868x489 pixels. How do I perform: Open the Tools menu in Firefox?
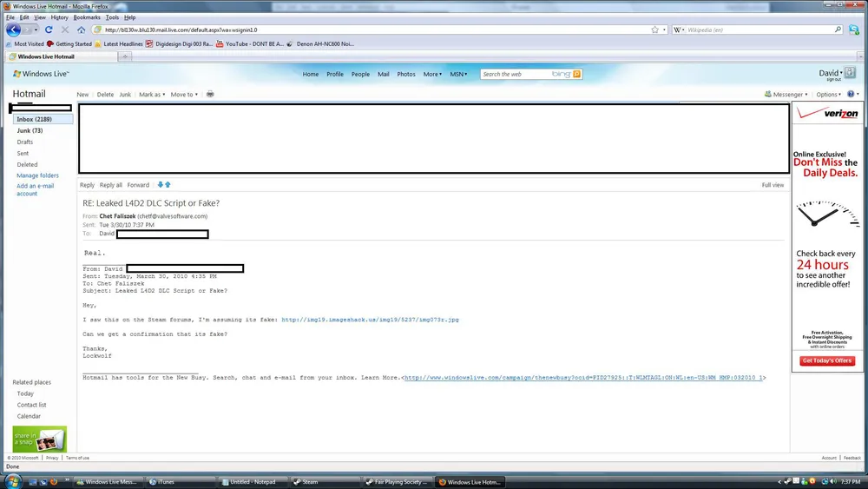pos(112,17)
